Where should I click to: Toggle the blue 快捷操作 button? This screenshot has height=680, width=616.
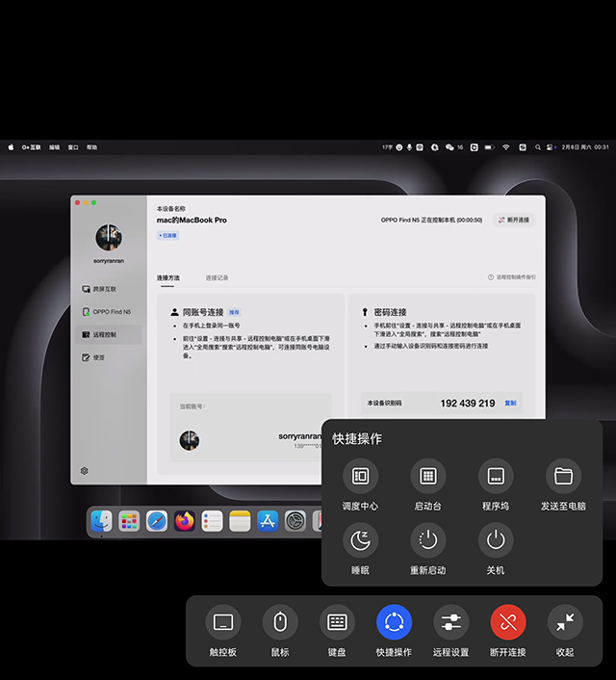point(394,622)
